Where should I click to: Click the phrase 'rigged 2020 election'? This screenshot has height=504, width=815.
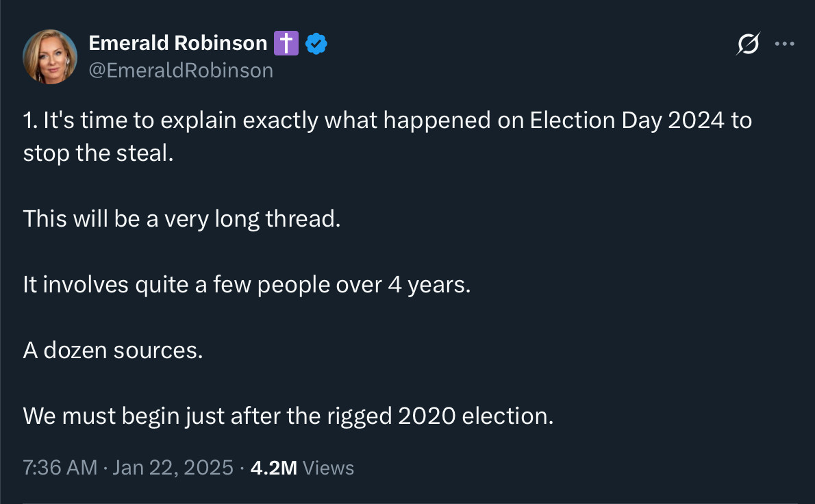tap(457, 416)
